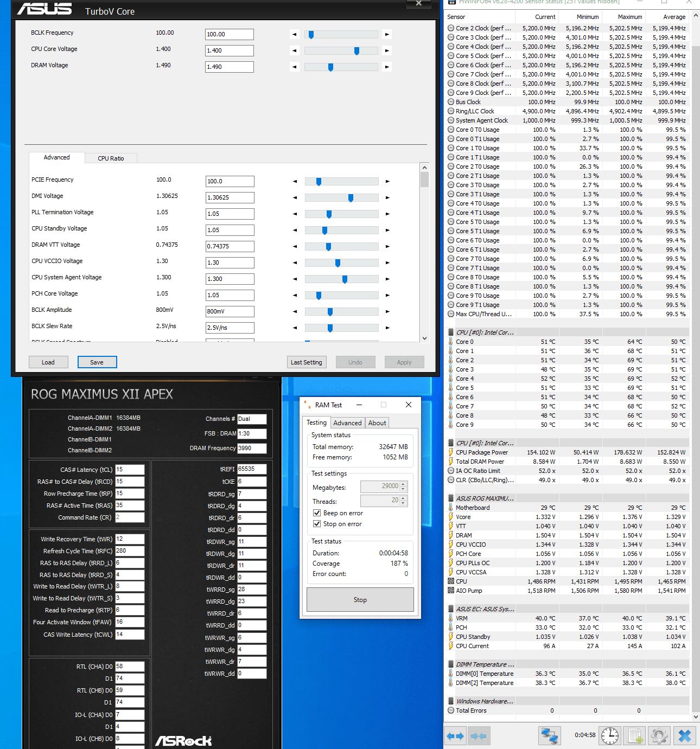Click the tREFI 65535 value field
Screen dimensions: 700x749
252,469
